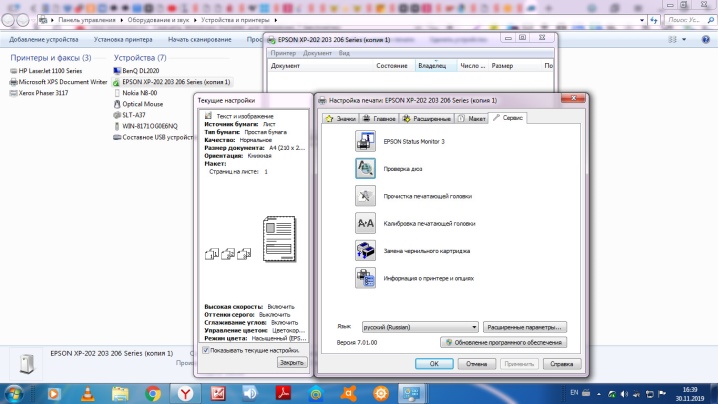Image resolution: width=718 pixels, height=404 pixels.
Task: Select Microsoft XPS Document Writer printer
Action: click(x=58, y=82)
